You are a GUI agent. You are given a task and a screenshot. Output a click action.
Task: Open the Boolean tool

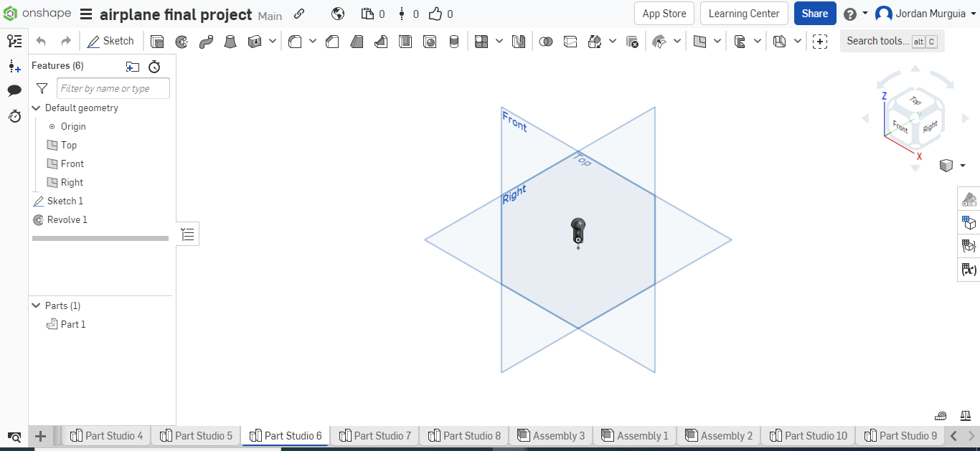546,41
